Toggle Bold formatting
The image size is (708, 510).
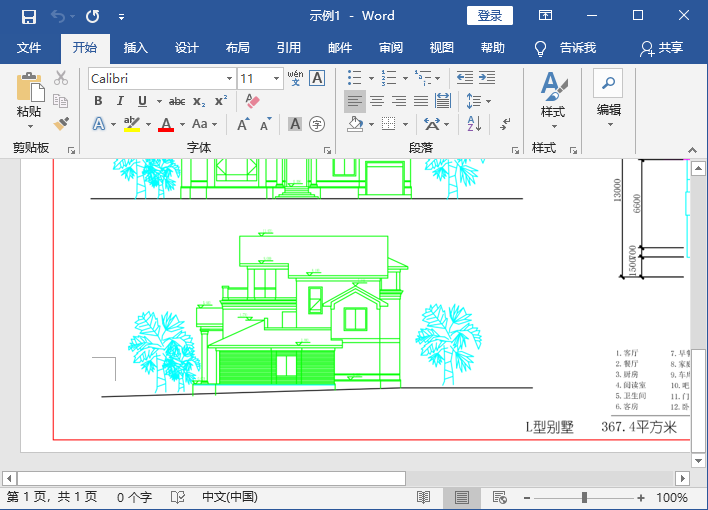pyautogui.click(x=98, y=101)
